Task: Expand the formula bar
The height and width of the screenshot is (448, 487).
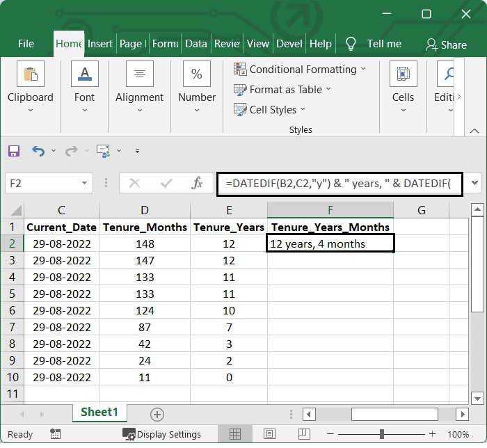Action: point(475,184)
